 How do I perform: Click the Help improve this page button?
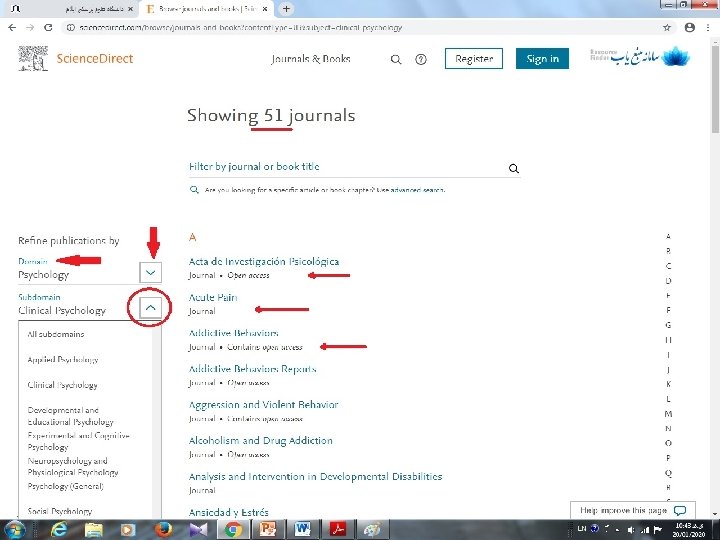633,510
